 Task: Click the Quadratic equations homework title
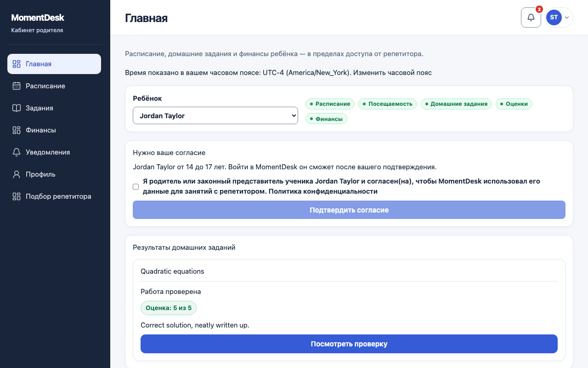pyautogui.click(x=172, y=271)
